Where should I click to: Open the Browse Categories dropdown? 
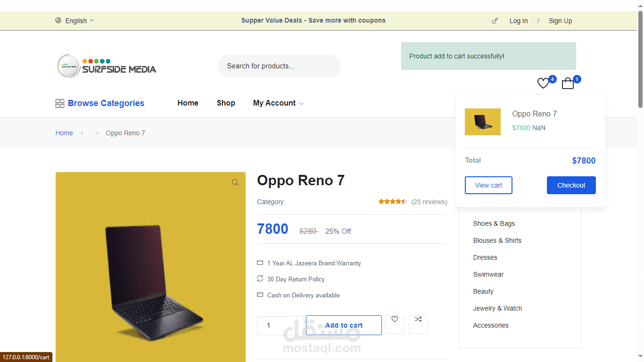(106, 103)
